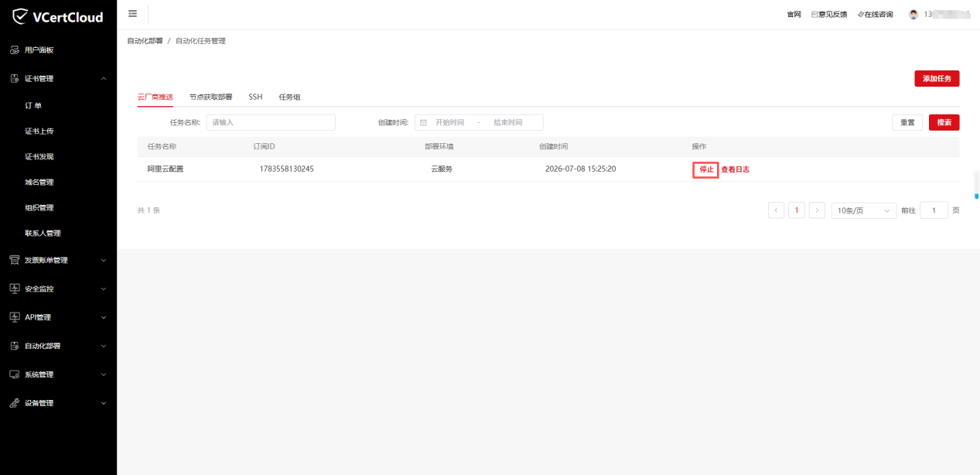Open 联系人管理 in the sidebar

click(43, 234)
